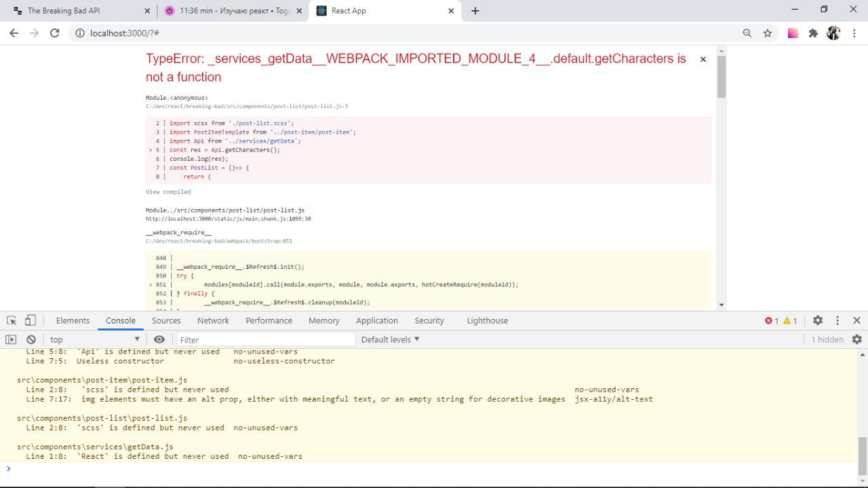Bookmark this page with the star
Viewport: 868px width, 488px height.
click(767, 33)
